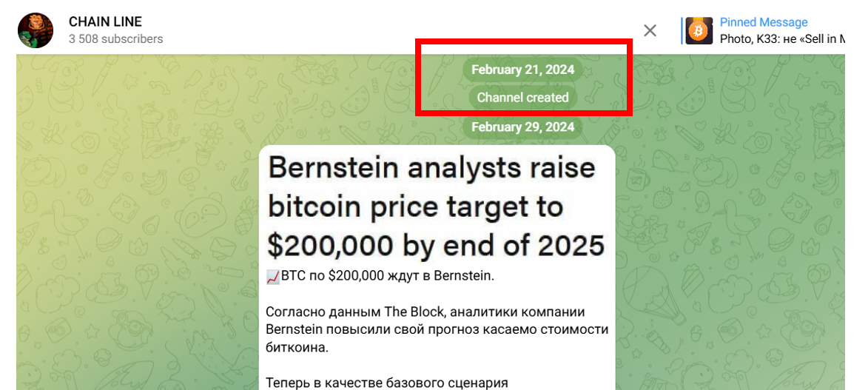
Task: Click the Теперь в качестве базового сценария line
Action: coord(387,383)
